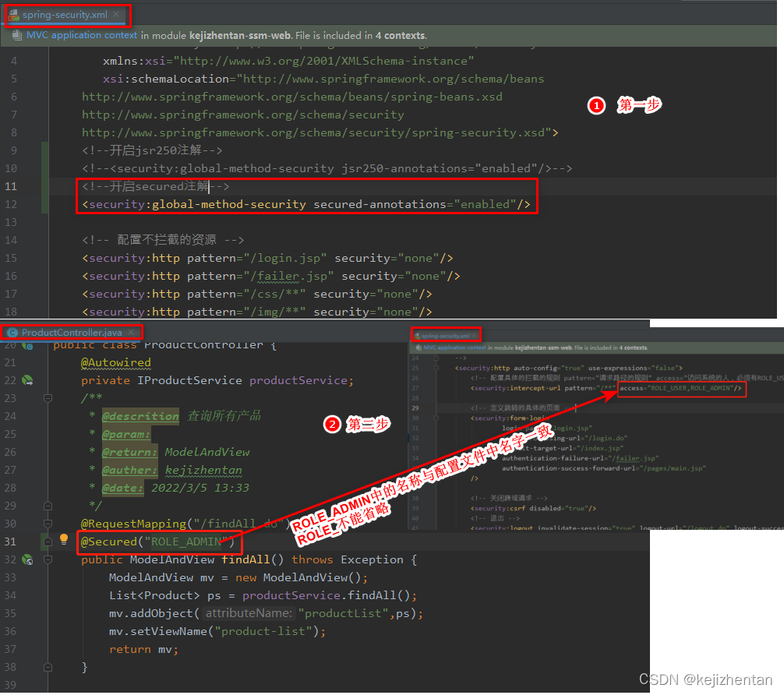Toggle fold marker beside @Secured line 31
Image resolution: width=784 pixels, height=695 pixels.
tap(48, 542)
